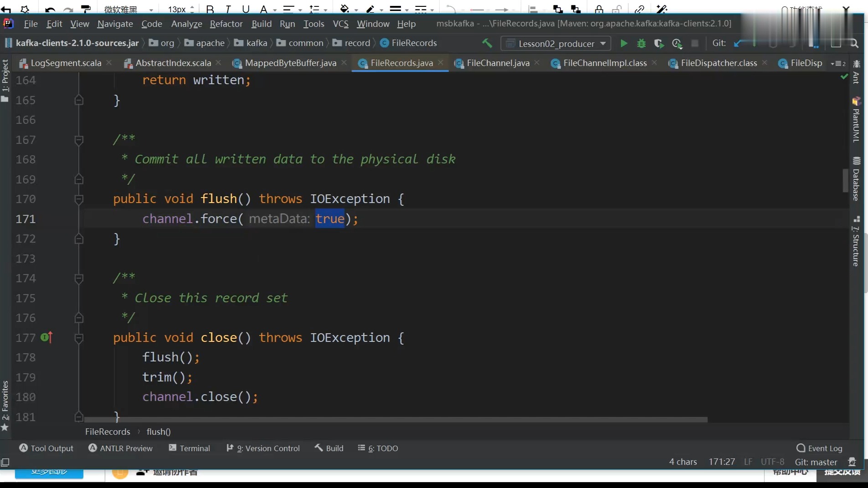Click the 171:27 line-column indicator
This screenshot has height=488, width=868.
(722, 462)
